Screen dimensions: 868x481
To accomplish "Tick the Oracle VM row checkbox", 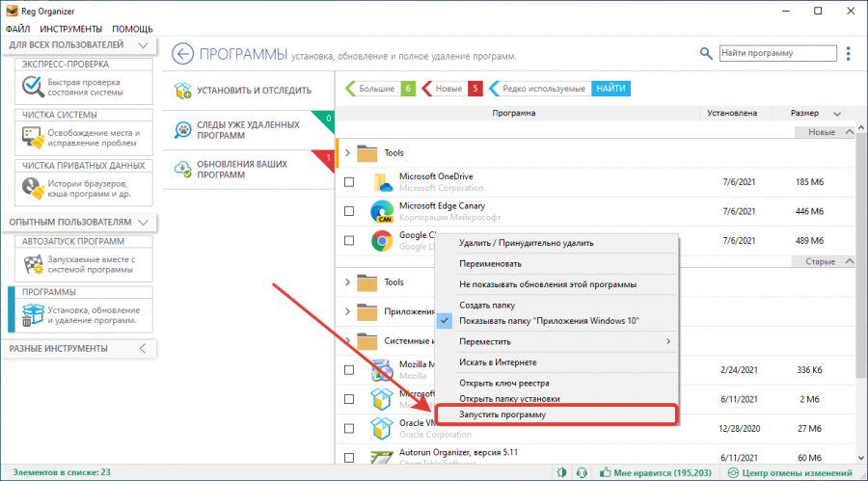I will [349, 428].
